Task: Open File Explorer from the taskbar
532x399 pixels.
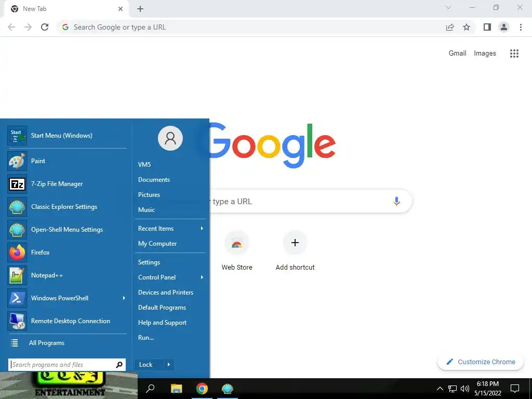Action: (x=177, y=389)
